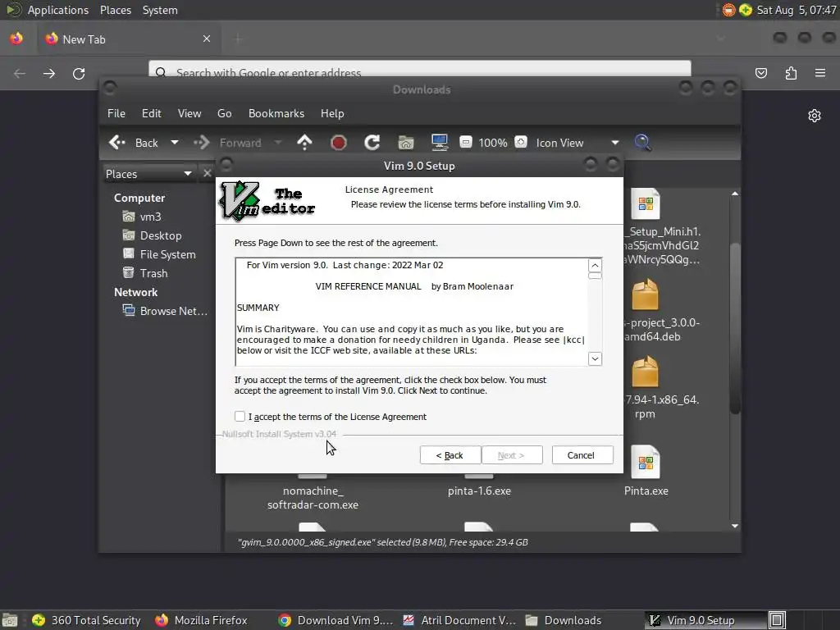Screen dimensions: 840x630
Task: Open the Places menu in top panel
Action: (x=115, y=10)
